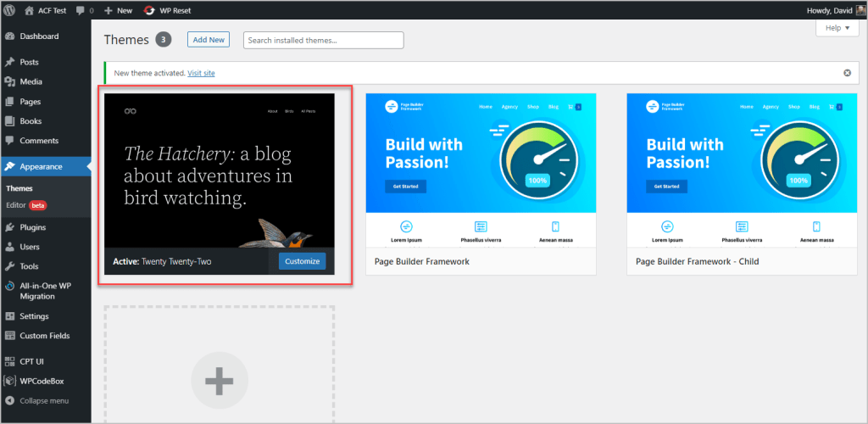Open the Twenty Twenty-Two theme screenshot

click(x=220, y=170)
